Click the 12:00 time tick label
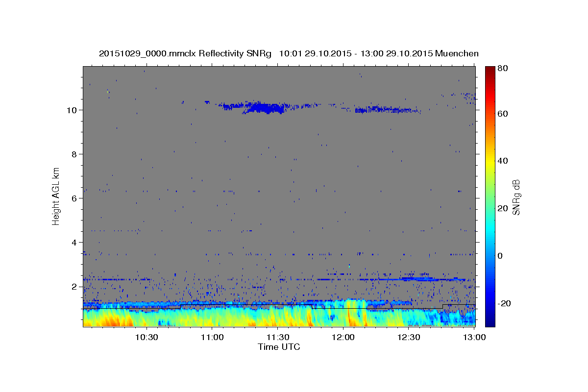The image size is (588, 392). tap(343, 337)
